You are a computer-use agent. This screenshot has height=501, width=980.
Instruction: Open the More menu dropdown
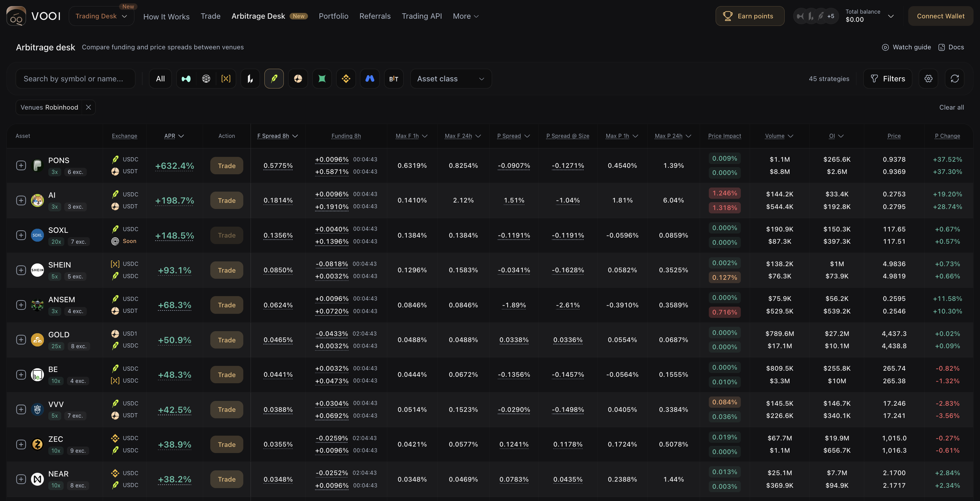point(465,16)
